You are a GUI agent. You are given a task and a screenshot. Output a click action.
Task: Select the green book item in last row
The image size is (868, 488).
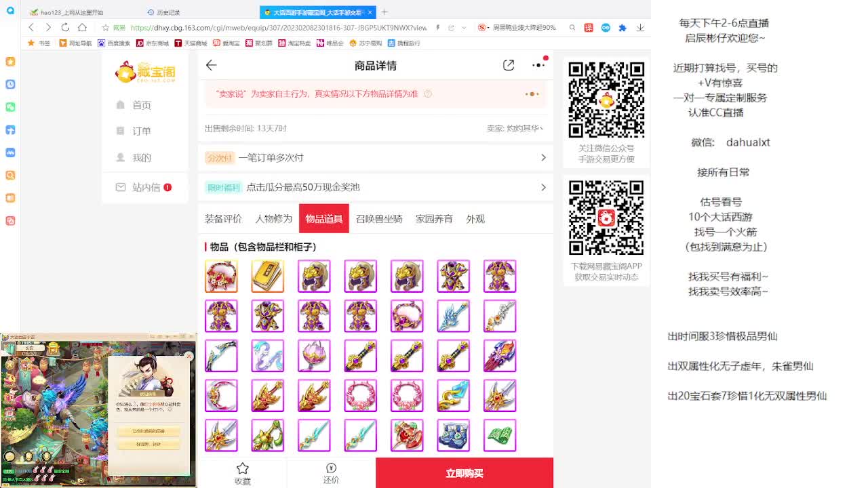(500, 435)
